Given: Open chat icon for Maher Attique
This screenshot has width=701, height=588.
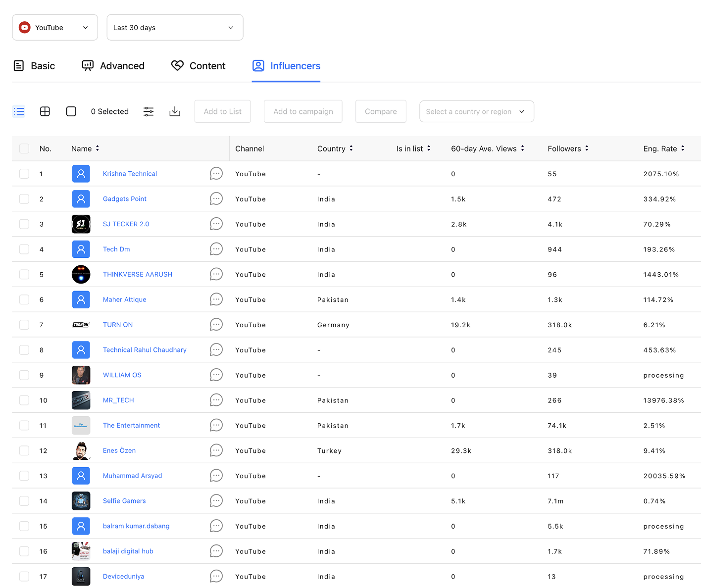Looking at the screenshot, I should pos(216,299).
